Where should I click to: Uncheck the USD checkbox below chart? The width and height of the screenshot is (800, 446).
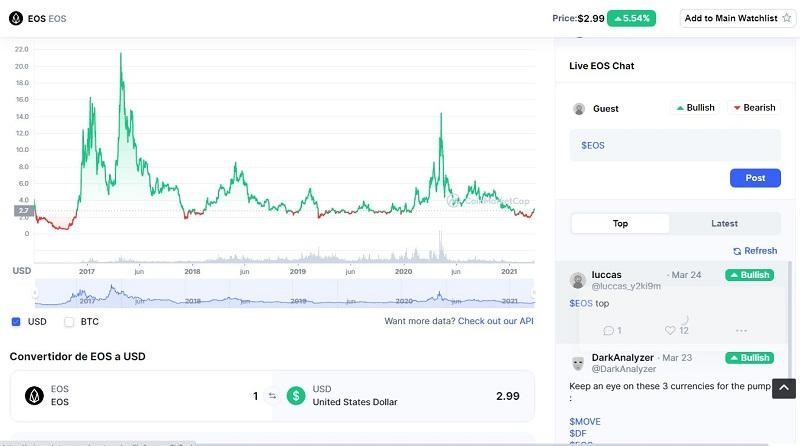[16, 322]
